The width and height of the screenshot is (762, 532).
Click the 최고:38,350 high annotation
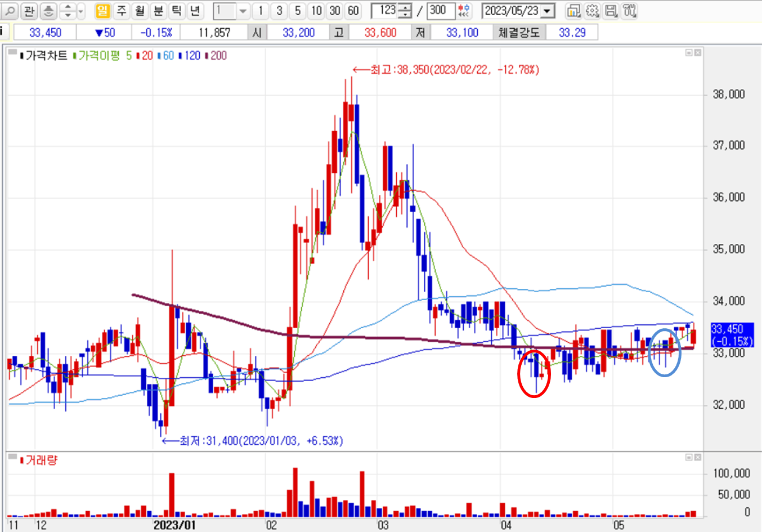click(x=446, y=70)
